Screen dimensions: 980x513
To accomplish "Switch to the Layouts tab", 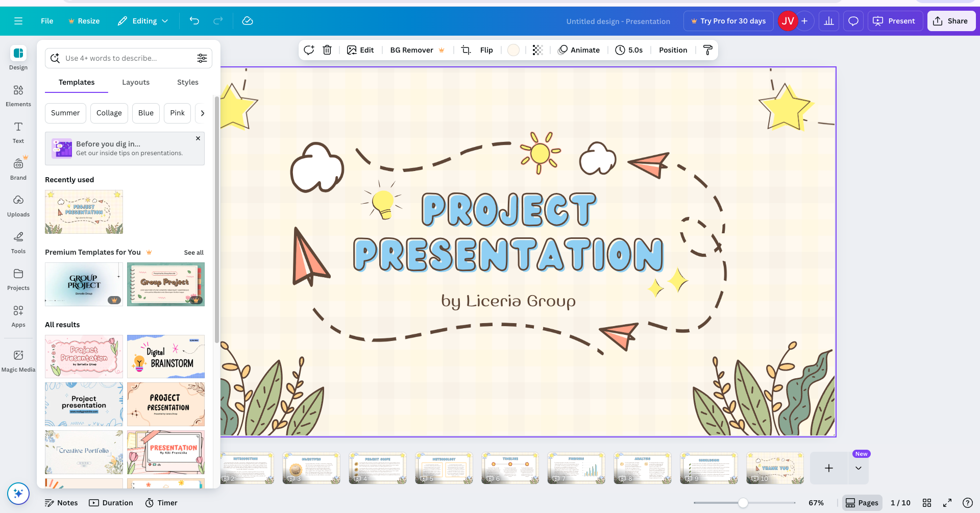I will 136,82.
